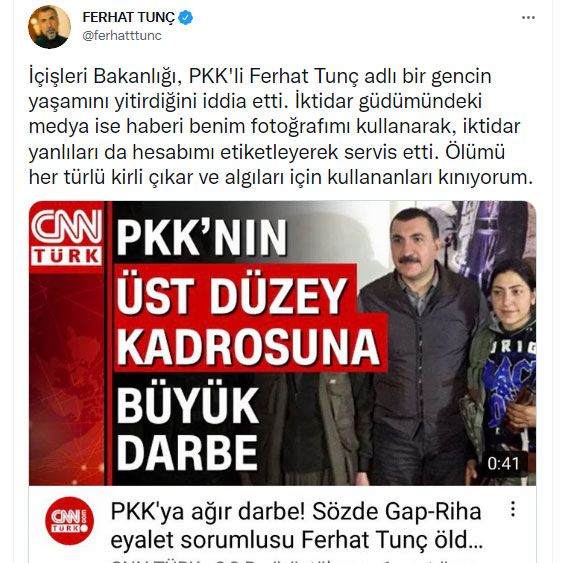Click the blue verified checkmark badge
Image resolution: width=569 pixels, height=563 pixels.
(185, 17)
